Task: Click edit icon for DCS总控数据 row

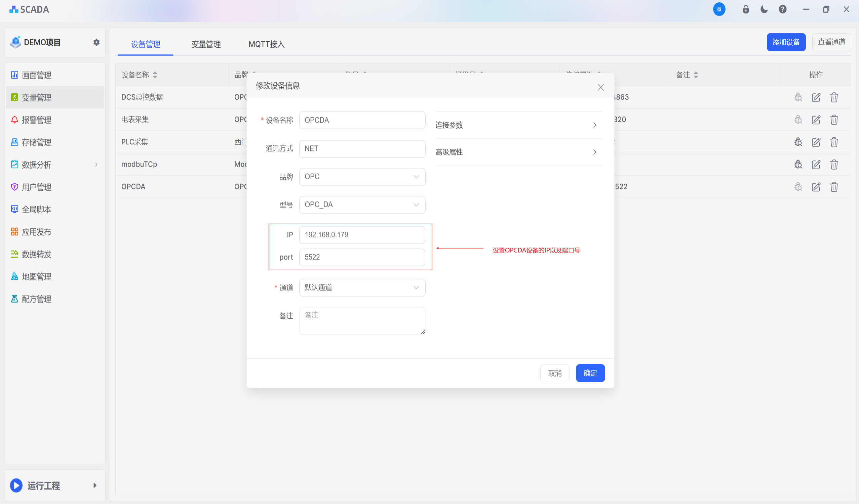Action: coord(816,97)
